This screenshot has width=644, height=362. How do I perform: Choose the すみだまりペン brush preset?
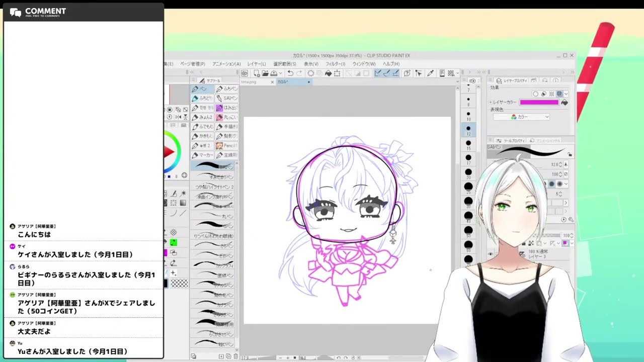pyautogui.click(x=212, y=175)
